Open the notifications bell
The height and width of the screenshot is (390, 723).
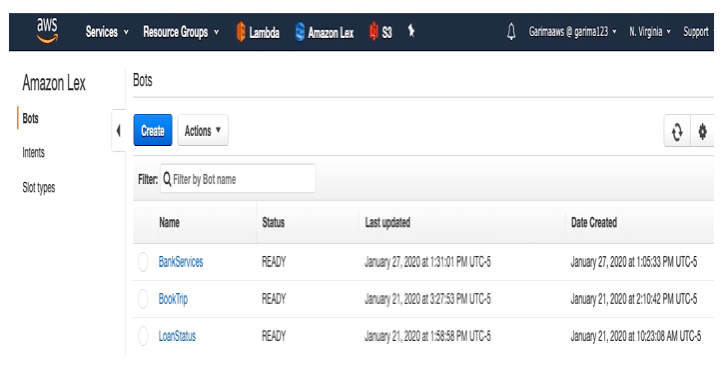[511, 32]
